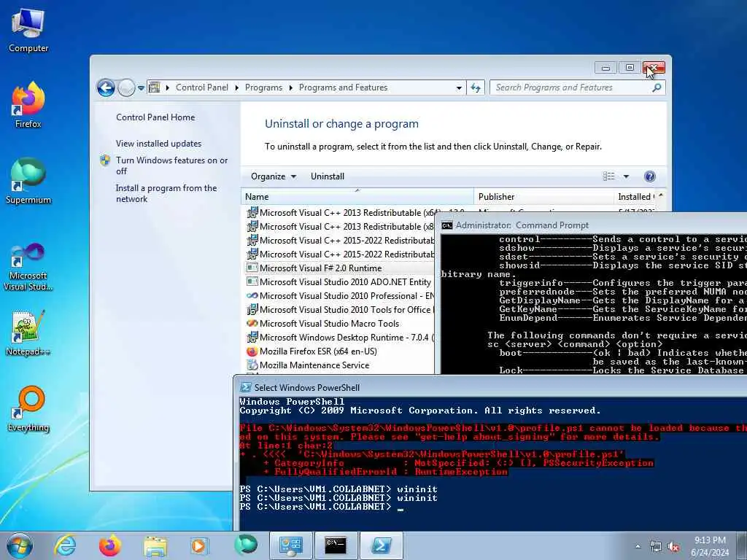Image resolution: width=747 pixels, height=560 pixels.
Task: Show hidden tray icons arrow
Action: [638, 547]
